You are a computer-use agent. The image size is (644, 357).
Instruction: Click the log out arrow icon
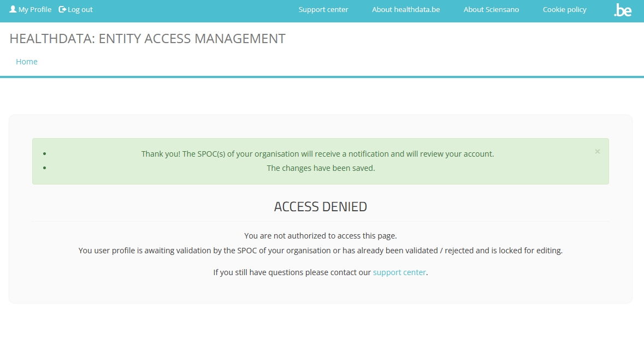[x=62, y=9]
